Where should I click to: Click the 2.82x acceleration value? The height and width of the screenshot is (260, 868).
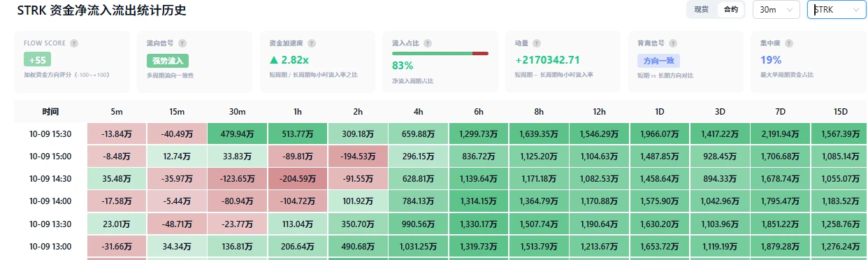point(289,60)
